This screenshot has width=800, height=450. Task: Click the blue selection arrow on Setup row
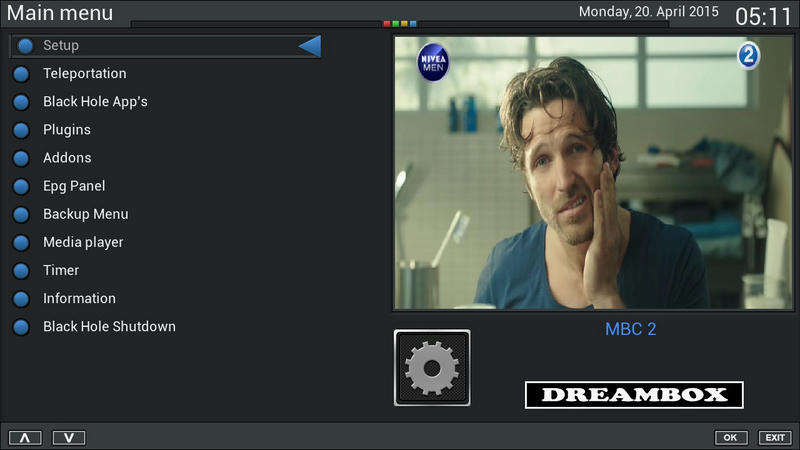[310, 46]
